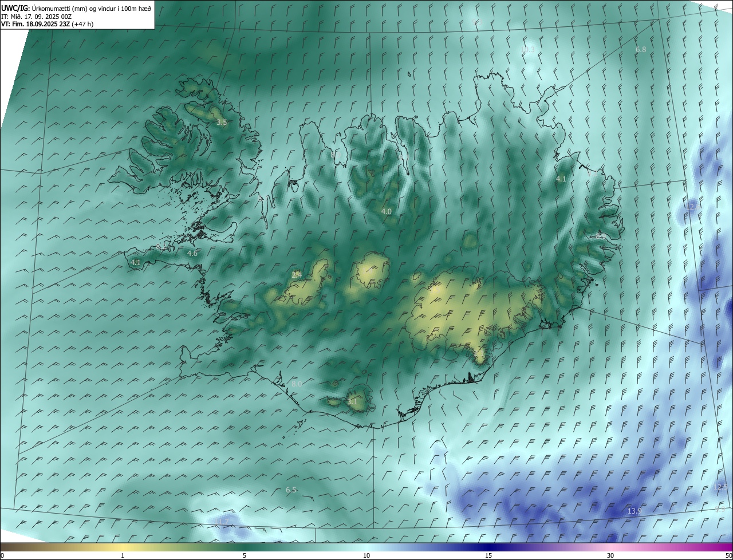733x560 pixels.
Task: Click the 6.5 value over the southern ocean
Action: pos(291,490)
